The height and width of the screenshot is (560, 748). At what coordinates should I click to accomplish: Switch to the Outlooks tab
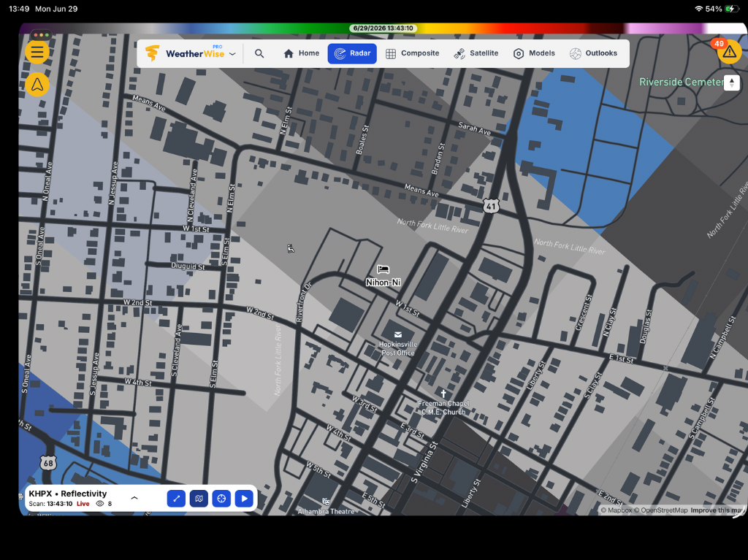pos(593,53)
